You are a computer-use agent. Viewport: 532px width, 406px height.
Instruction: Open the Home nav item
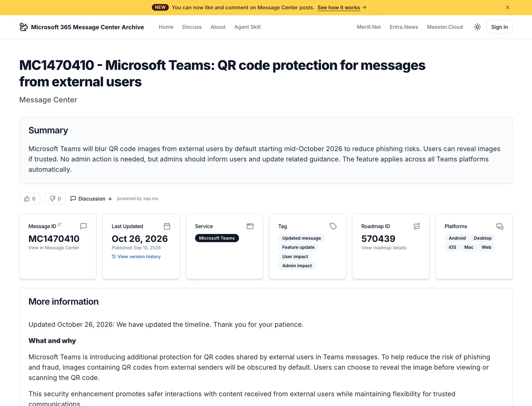pos(166,27)
